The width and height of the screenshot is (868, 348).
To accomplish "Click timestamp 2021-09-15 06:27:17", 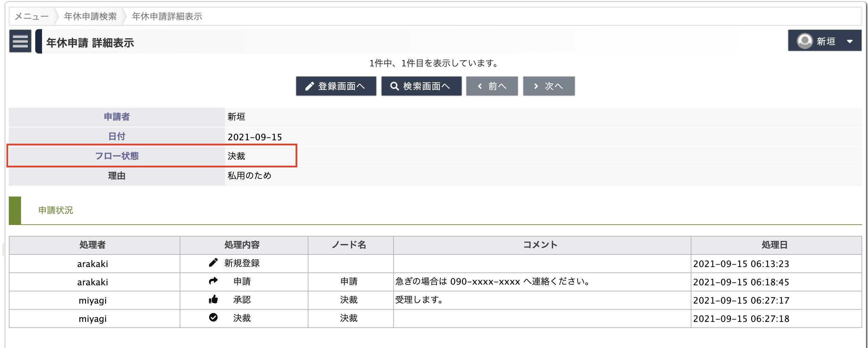I will [x=741, y=301].
